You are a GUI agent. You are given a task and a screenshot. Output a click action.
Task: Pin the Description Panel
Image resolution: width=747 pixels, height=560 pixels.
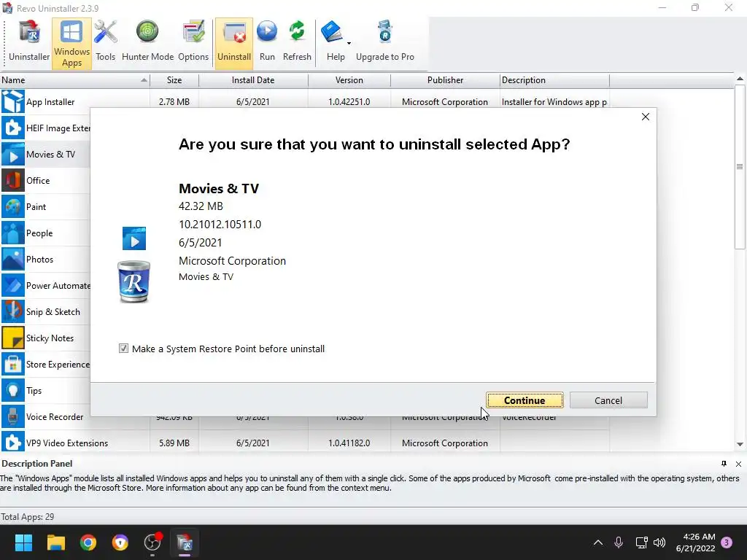pyautogui.click(x=724, y=463)
